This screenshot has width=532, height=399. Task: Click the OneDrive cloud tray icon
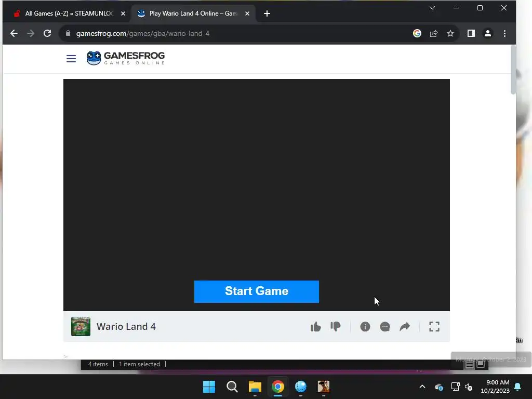click(439, 387)
